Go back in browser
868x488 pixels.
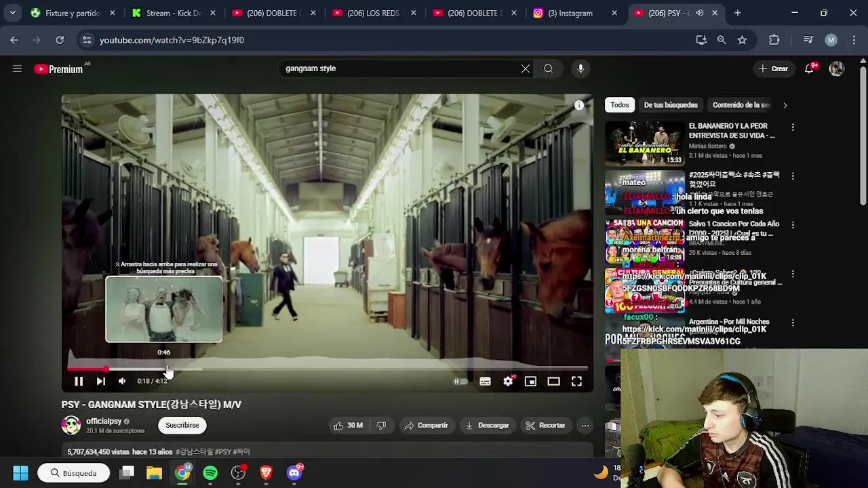tap(14, 40)
